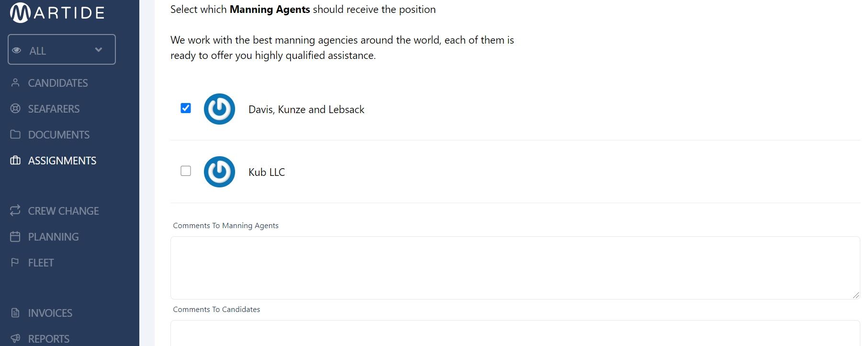The height and width of the screenshot is (346, 868).
Task: Click the Martide logo
Action: tap(57, 13)
